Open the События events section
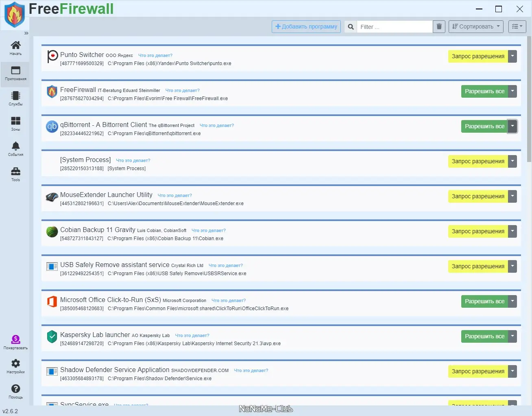Image resolution: width=532 pixels, height=416 pixels. 15,149
